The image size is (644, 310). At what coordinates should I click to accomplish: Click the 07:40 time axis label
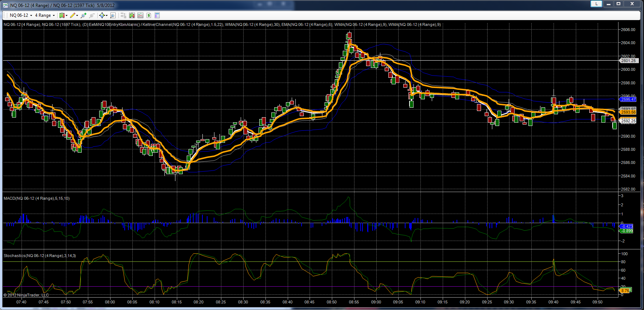point(22,302)
